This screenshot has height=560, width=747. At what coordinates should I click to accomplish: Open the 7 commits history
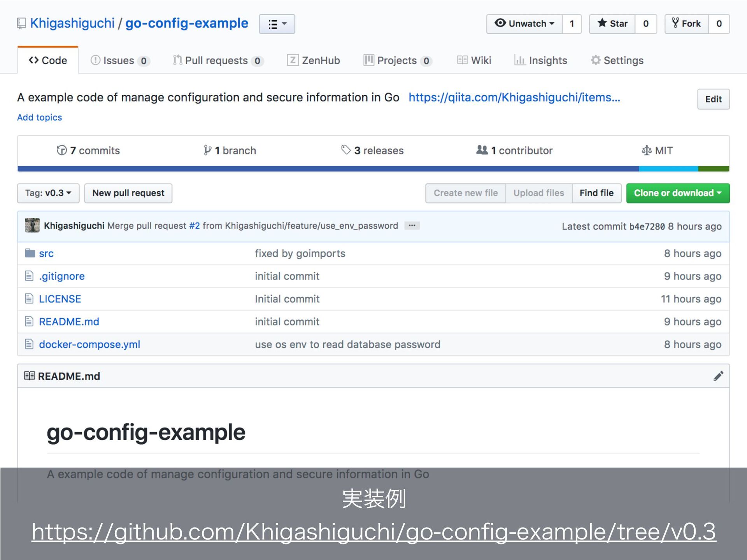pyautogui.click(x=88, y=150)
